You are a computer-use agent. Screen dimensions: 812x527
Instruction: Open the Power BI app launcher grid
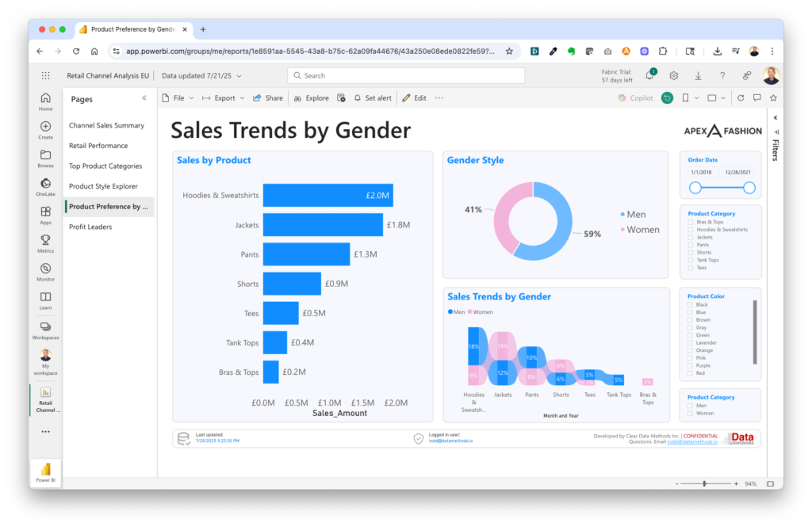click(x=45, y=76)
